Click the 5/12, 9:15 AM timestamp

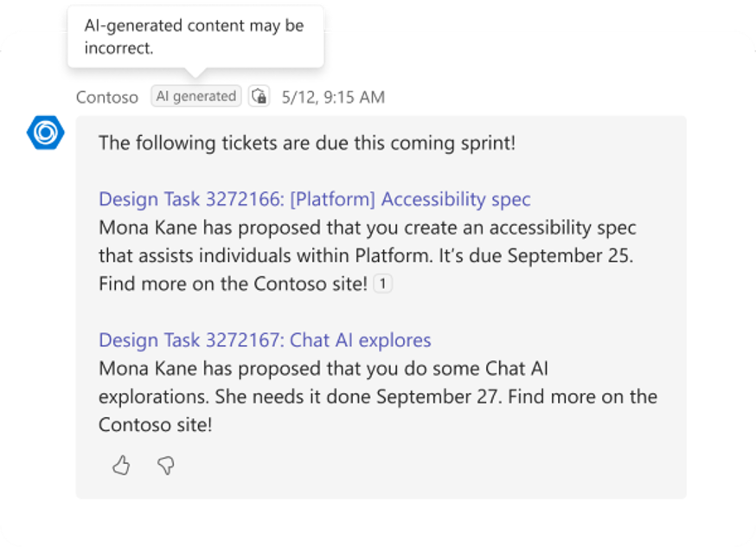(x=336, y=96)
